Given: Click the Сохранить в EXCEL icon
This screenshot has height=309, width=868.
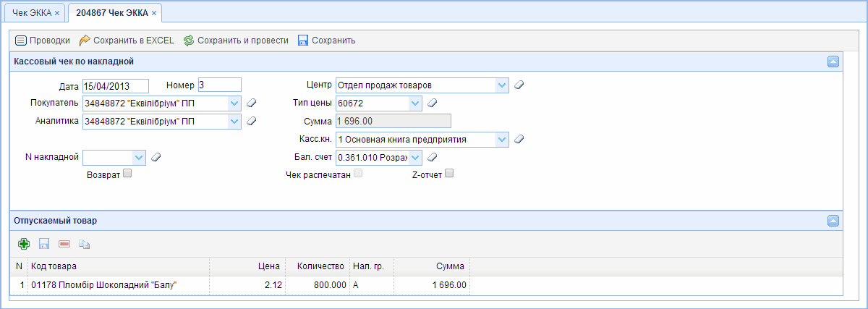Looking at the screenshot, I should [x=84, y=41].
